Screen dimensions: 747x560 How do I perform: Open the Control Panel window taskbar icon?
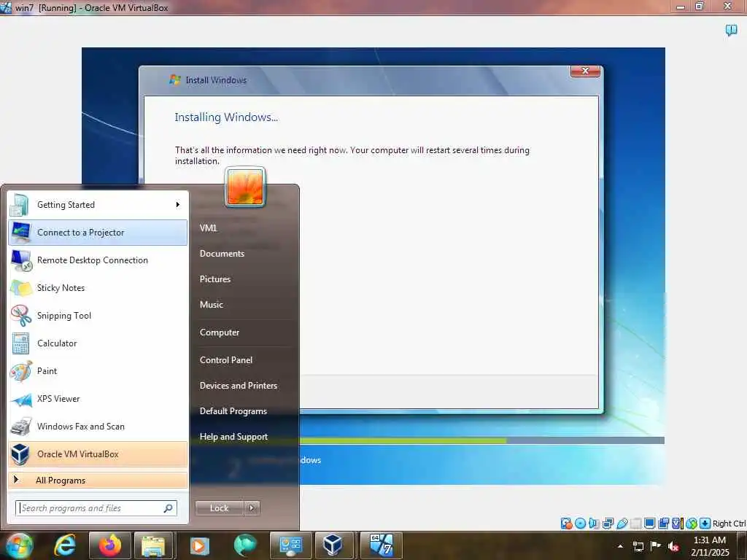click(x=290, y=545)
